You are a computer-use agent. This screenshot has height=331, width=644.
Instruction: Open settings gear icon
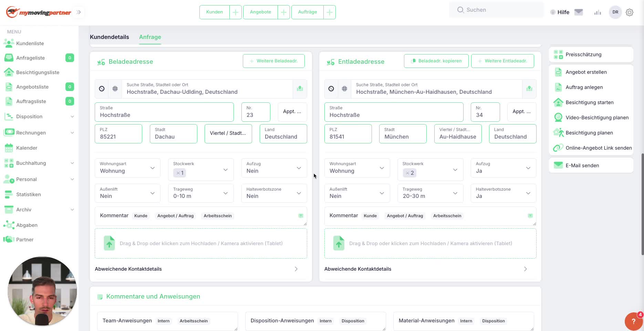[630, 12]
